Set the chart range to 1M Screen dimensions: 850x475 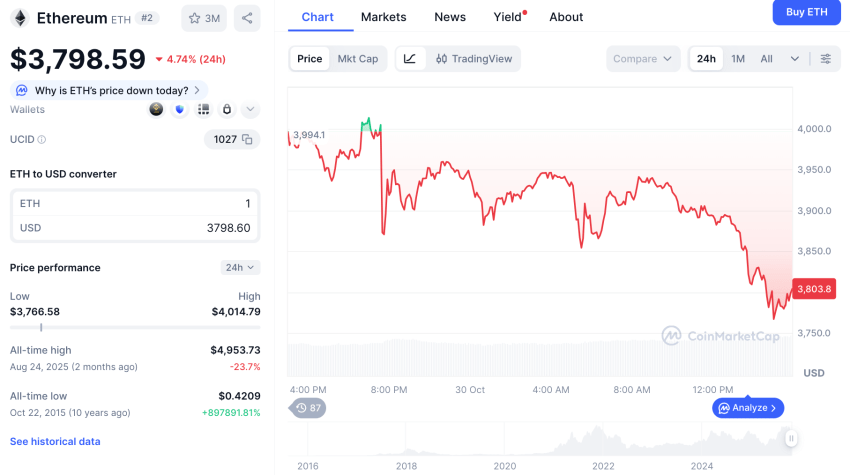point(738,59)
